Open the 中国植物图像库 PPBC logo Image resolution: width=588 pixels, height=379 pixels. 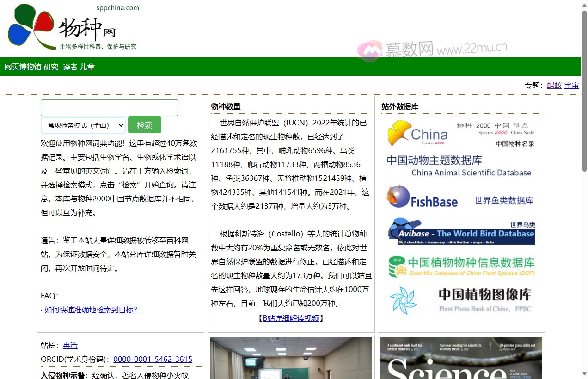pos(461,300)
